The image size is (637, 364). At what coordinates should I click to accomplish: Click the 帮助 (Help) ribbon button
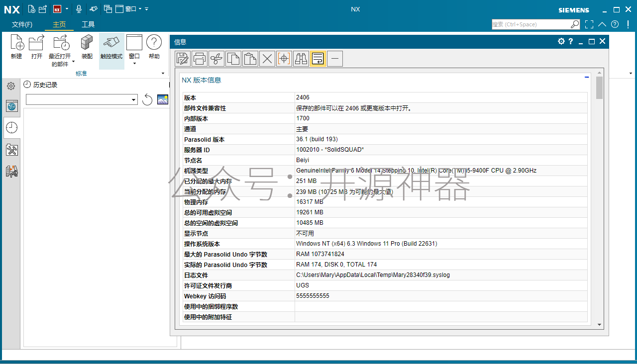154,47
